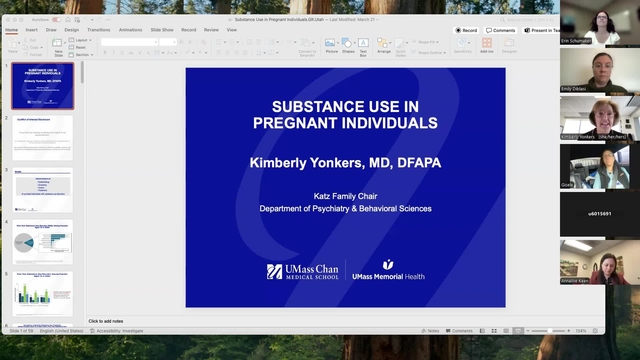Click the Home icon in title bar

68,20
